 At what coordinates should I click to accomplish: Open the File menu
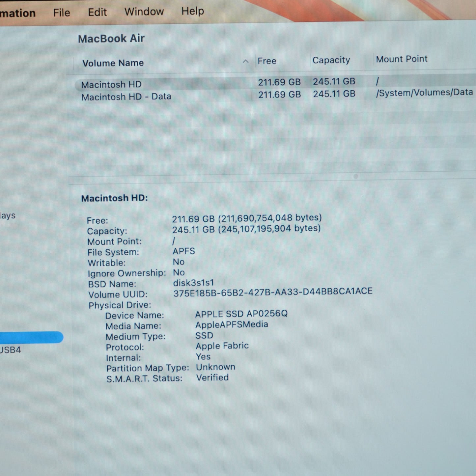pos(62,13)
